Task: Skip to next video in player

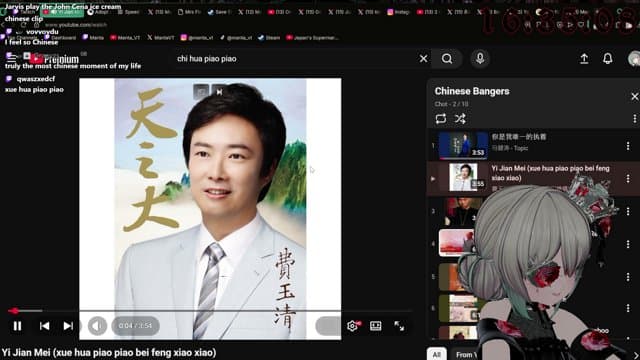Action: click(x=68, y=326)
